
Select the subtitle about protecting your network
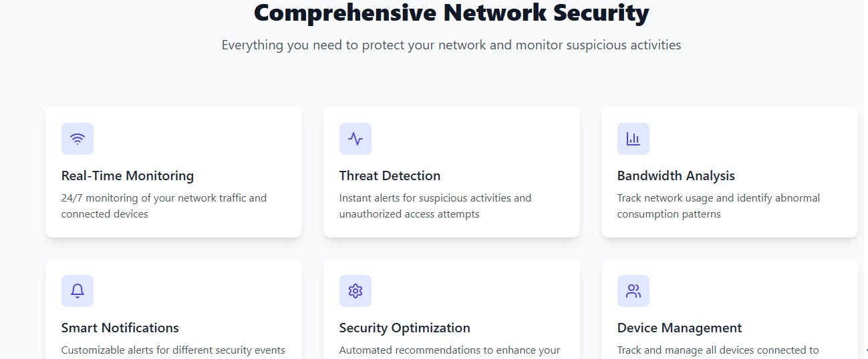click(x=452, y=45)
